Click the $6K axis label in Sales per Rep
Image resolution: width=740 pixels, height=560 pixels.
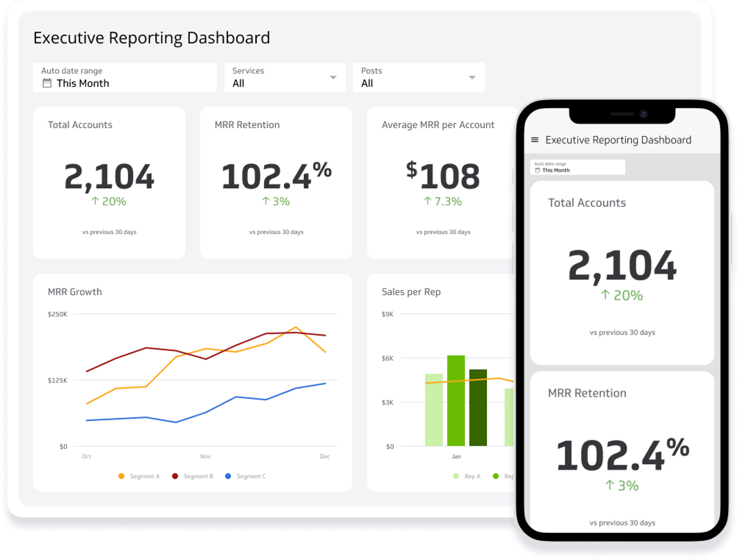388,358
